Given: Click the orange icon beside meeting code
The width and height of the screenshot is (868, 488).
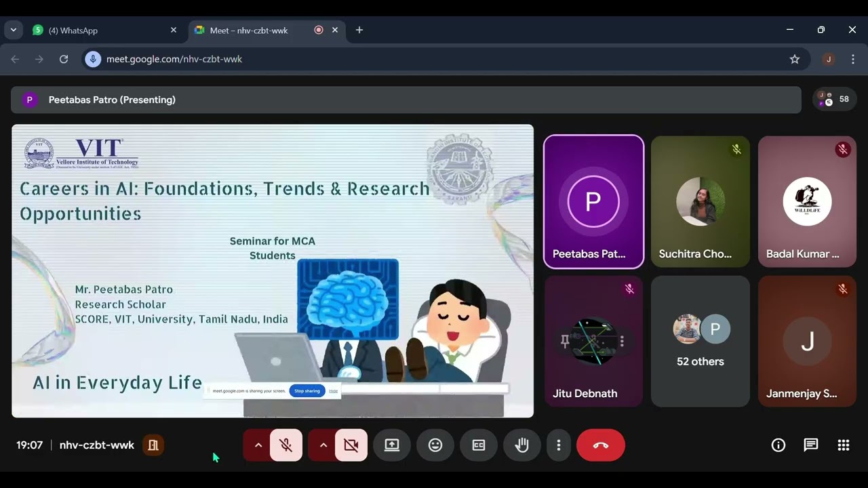Looking at the screenshot, I should (153, 445).
